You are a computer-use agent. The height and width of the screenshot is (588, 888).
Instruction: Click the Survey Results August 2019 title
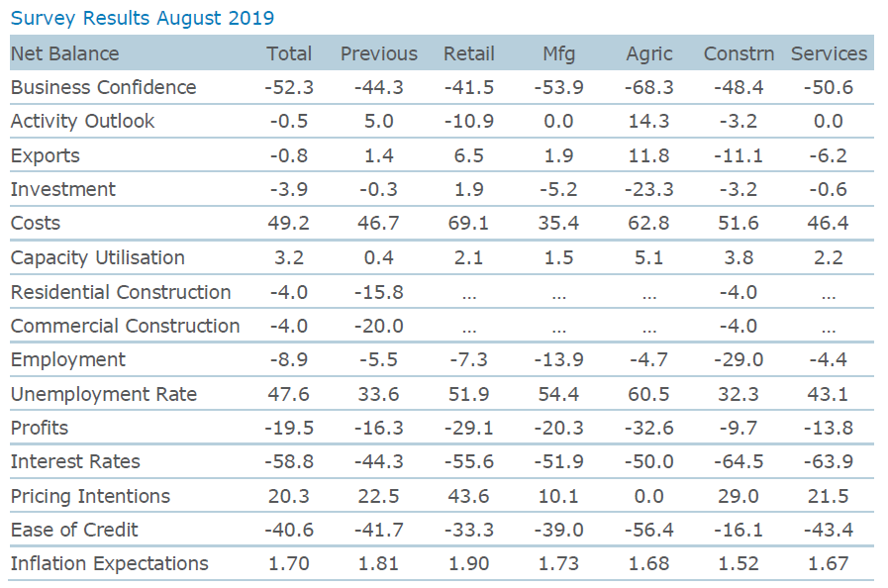pos(142,18)
